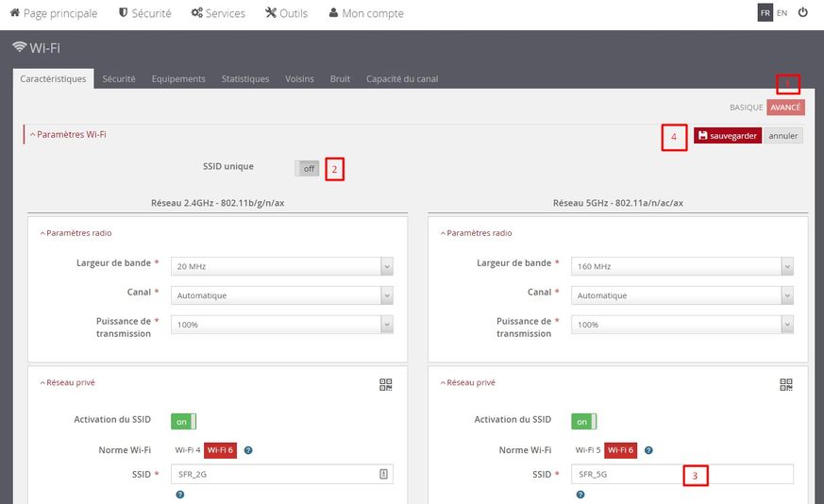The height and width of the screenshot is (504, 824).
Task: Click the sauvegarder button
Action: point(727,136)
